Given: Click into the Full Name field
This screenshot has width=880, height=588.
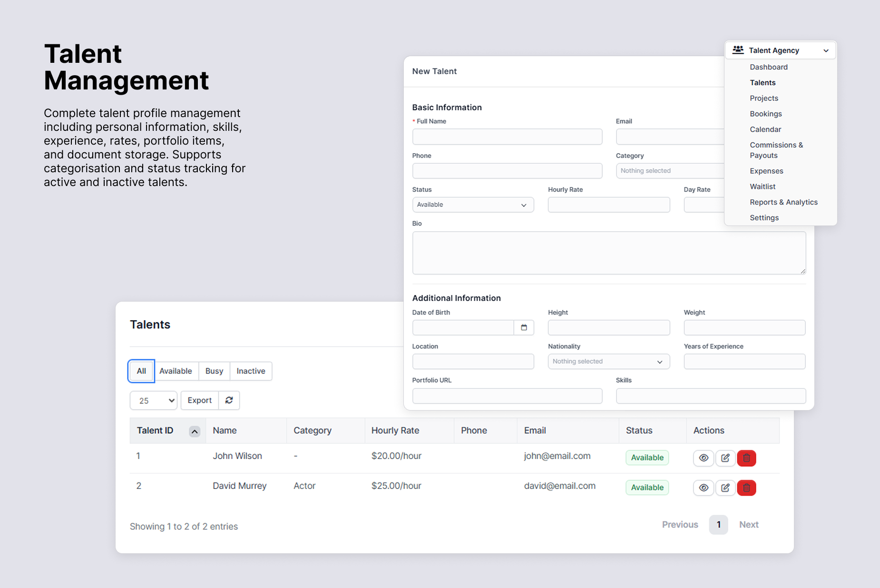Looking at the screenshot, I should point(507,137).
